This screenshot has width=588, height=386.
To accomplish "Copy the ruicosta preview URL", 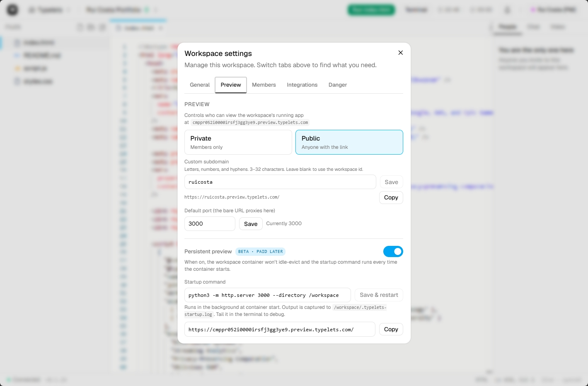I will (391, 197).
